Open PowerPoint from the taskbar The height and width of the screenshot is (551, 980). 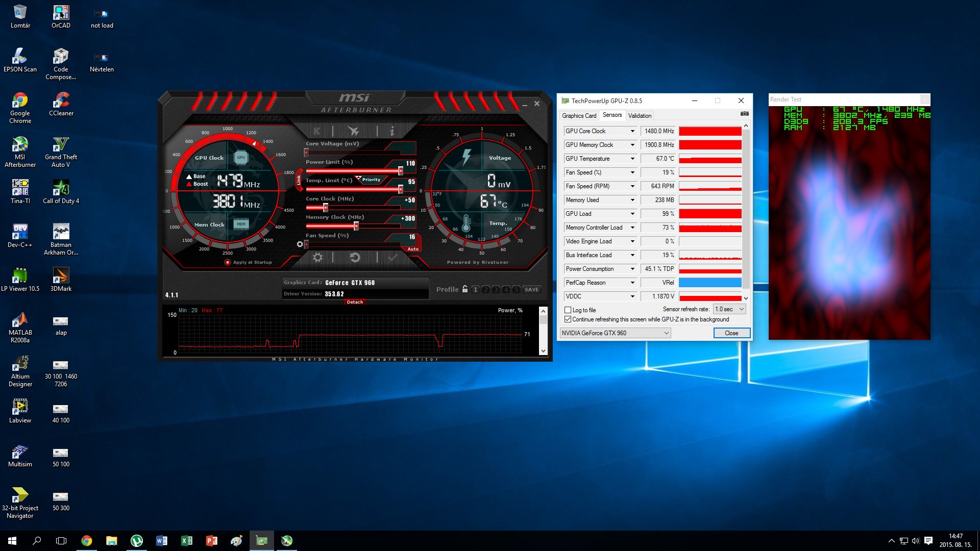(x=211, y=541)
